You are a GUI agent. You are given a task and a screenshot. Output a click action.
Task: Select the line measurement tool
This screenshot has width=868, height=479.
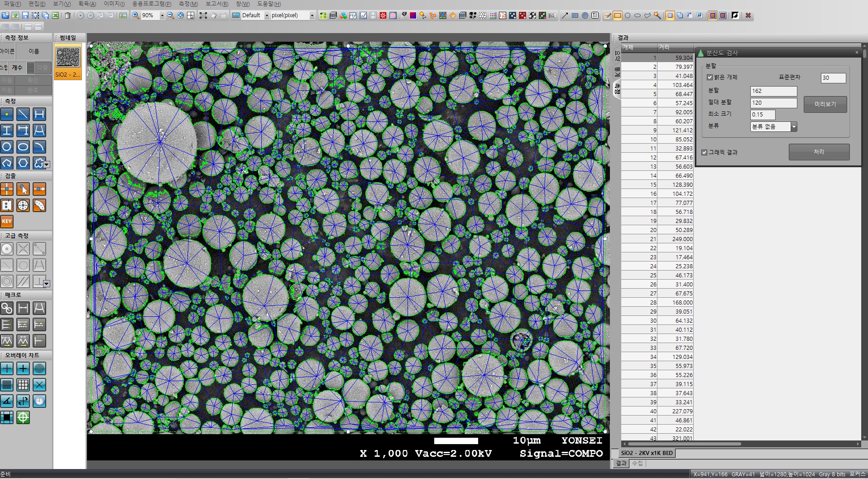[x=23, y=114]
